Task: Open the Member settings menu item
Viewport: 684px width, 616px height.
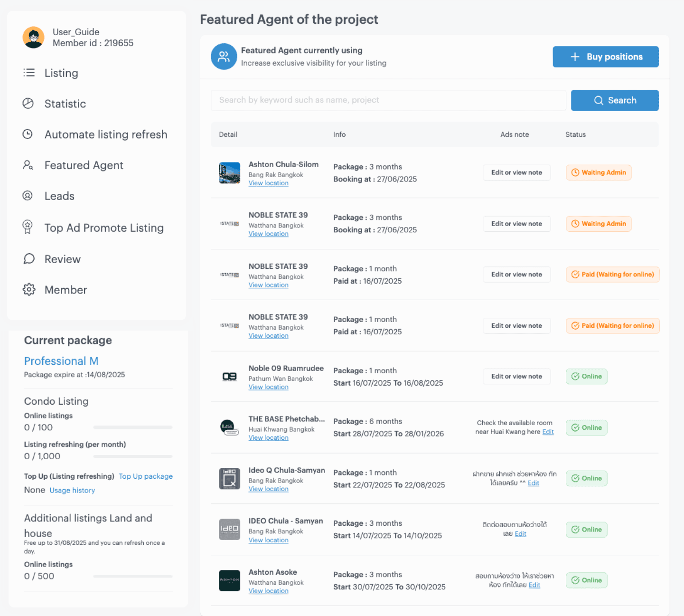Action: [x=66, y=290]
